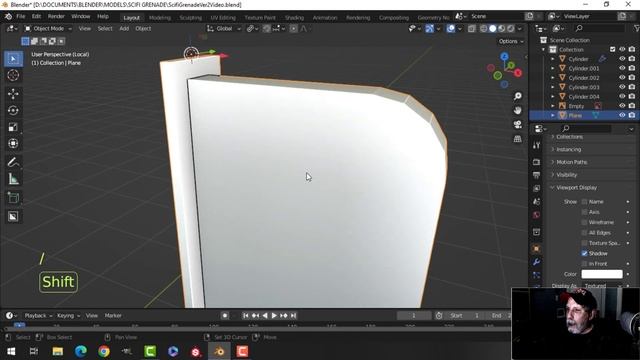Expand the Motion Paths panel
The width and height of the screenshot is (640, 360).
click(571, 162)
